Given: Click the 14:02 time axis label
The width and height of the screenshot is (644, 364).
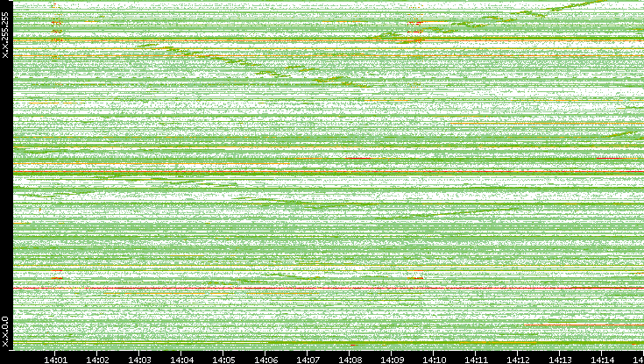Looking at the screenshot, I should pyautogui.click(x=97, y=360).
